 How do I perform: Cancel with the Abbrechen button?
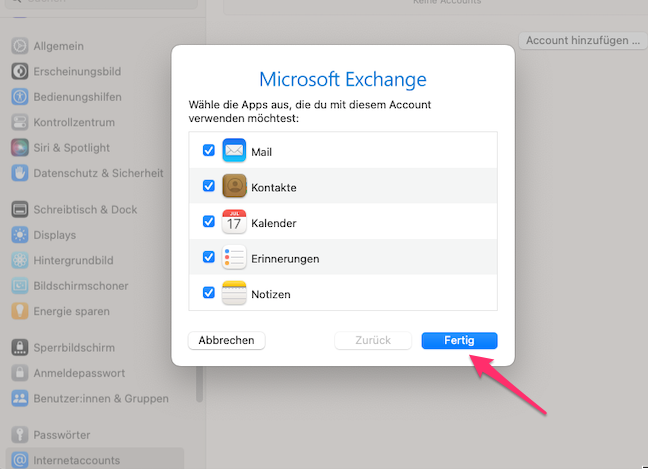226,340
